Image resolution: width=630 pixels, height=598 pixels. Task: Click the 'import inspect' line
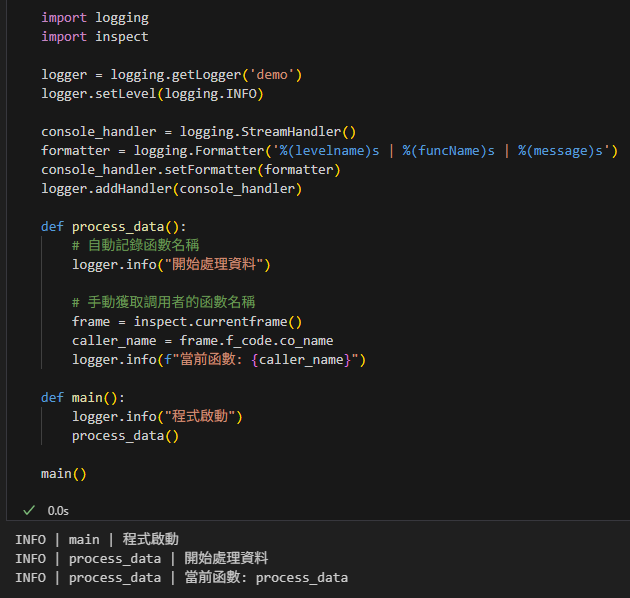(x=94, y=37)
